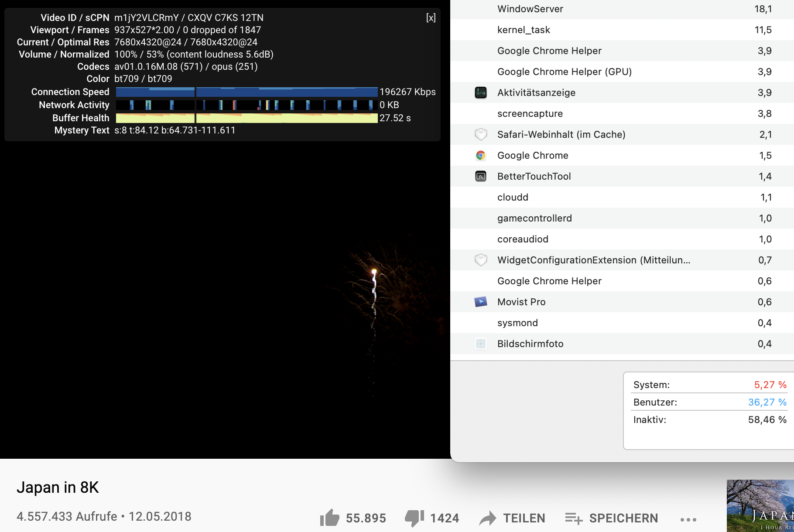Click the SPEICHERN button label
This screenshot has width=794, height=532.
(x=623, y=518)
